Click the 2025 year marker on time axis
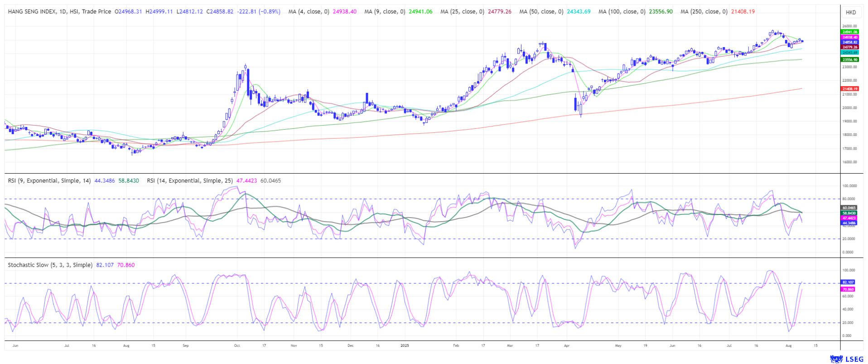 [405, 345]
